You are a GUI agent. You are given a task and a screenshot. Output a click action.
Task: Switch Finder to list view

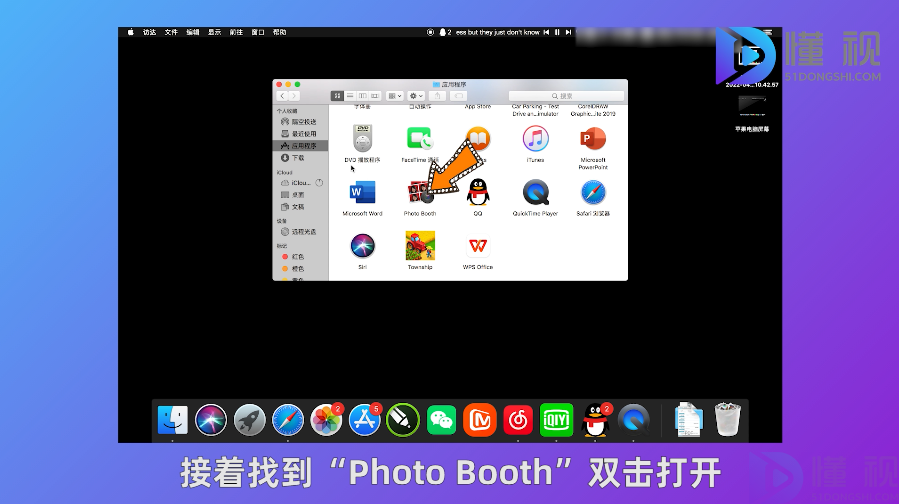click(350, 96)
